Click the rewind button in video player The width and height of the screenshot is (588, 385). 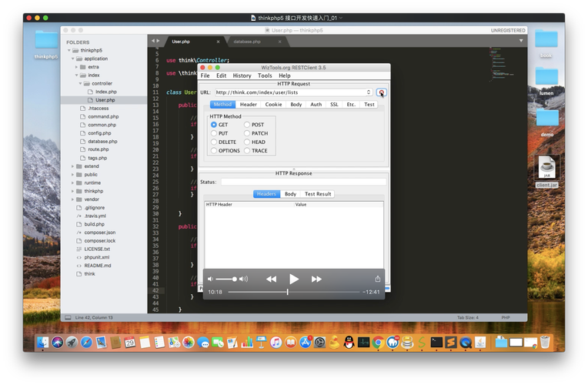(271, 279)
